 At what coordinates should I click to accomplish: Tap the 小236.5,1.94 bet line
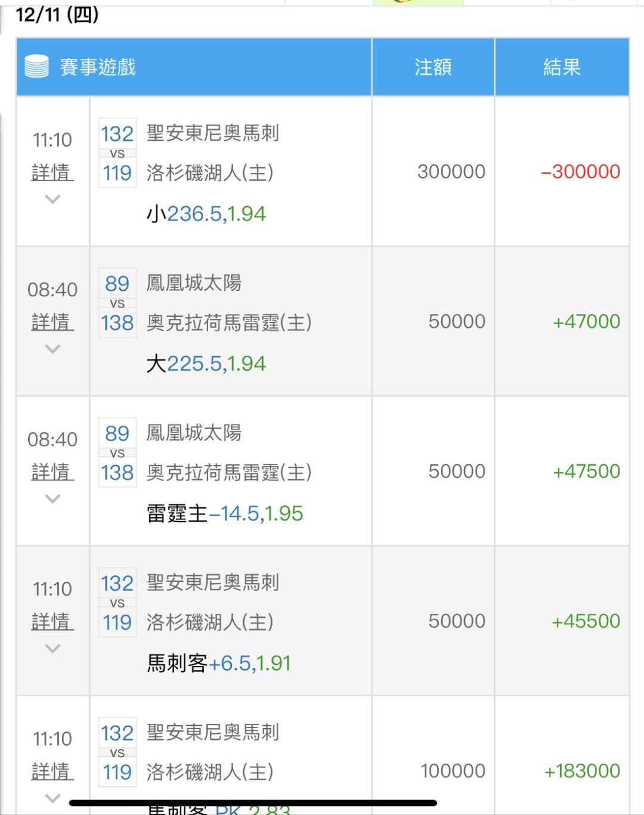pos(206,213)
